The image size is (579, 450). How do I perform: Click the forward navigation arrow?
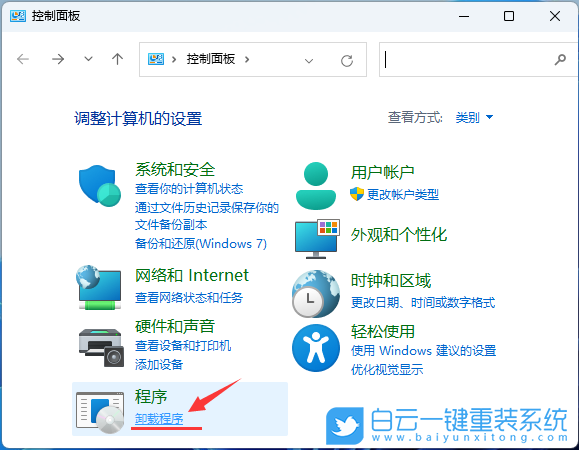point(58,59)
